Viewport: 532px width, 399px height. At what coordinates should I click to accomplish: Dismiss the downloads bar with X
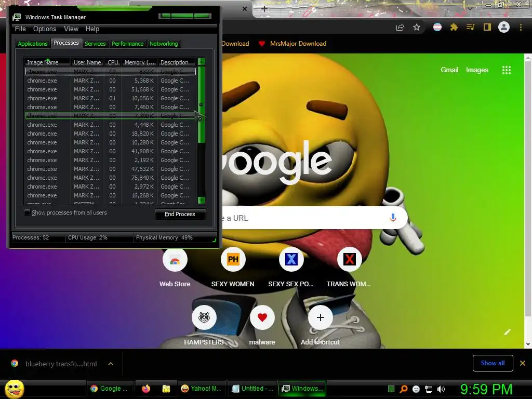point(523,363)
